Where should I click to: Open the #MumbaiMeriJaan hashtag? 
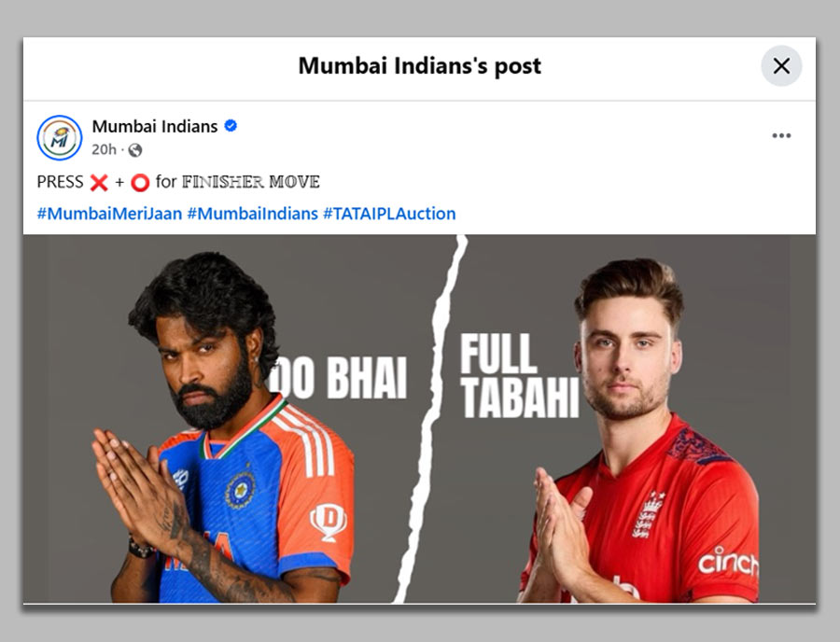[x=109, y=214]
